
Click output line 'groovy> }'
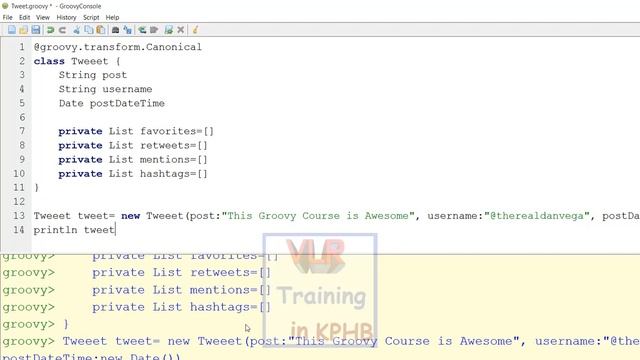click(x=36, y=324)
